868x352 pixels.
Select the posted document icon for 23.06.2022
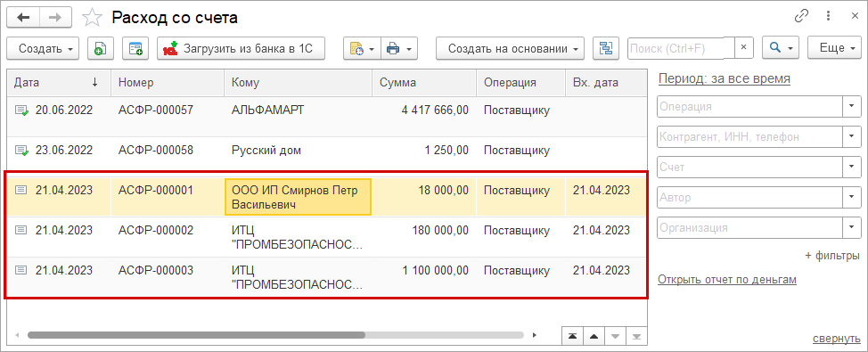[x=21, y=150]
